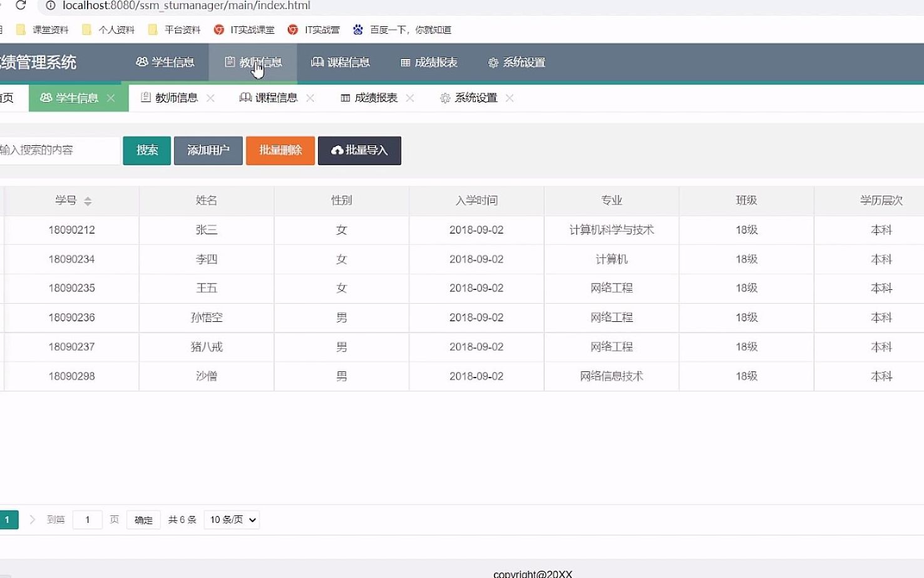Image resolution: width=924 pixels, height=578 pixels.
Task: Click the major cell 网络信息技术
Action: click(612, 376)
